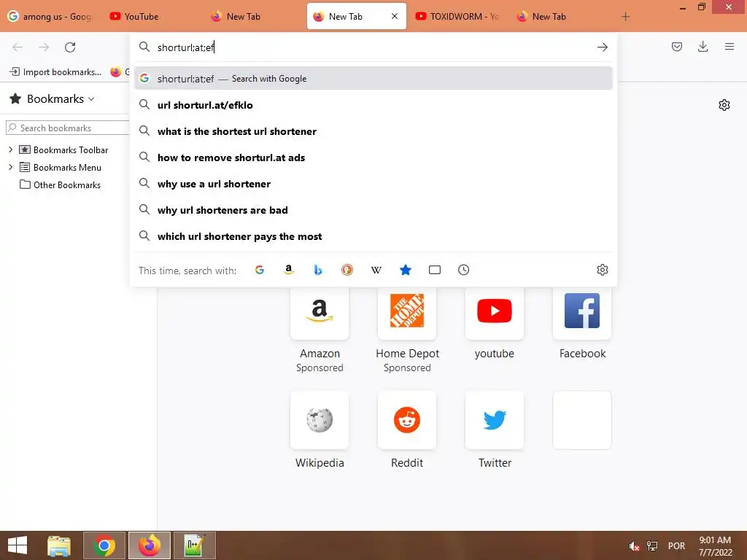The height and width of the screenshot is (560, 747).
Task: Switch to the YouTube tab
Action: [150, 17]
